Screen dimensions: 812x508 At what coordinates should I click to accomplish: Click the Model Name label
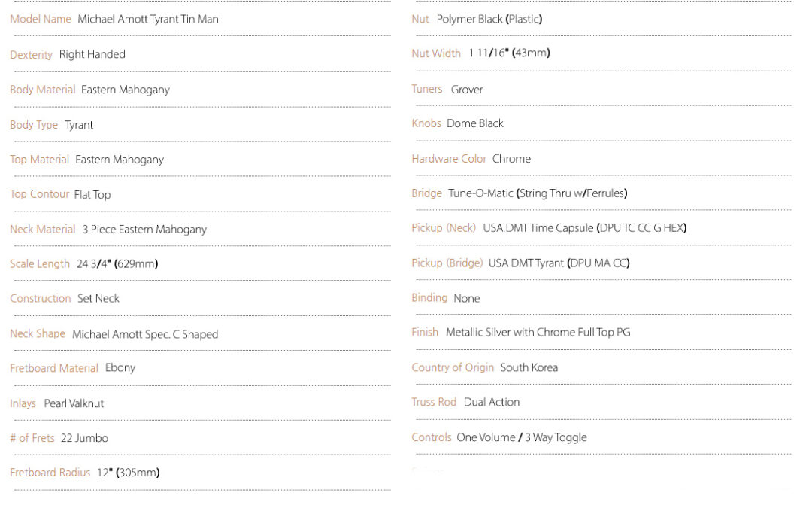(x=41, y=19)
